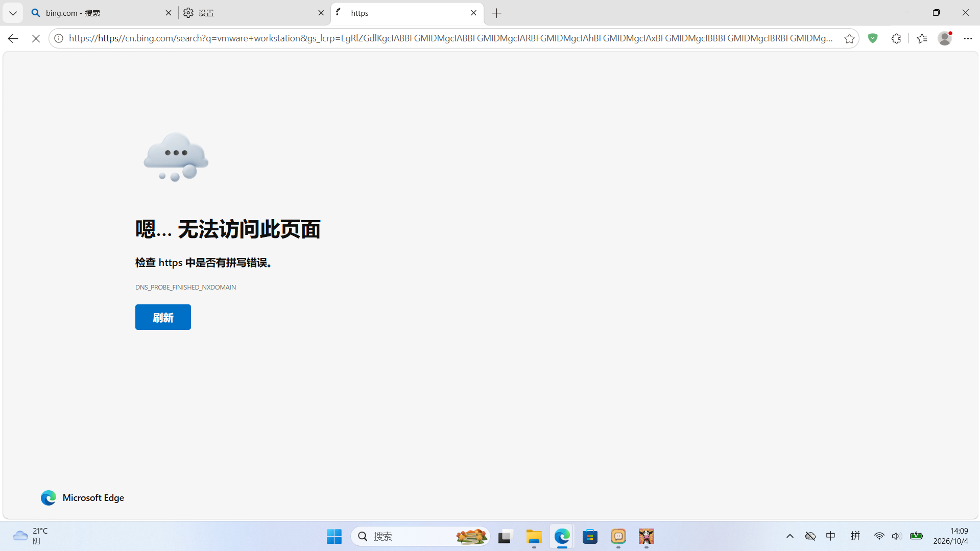Screen dimensions: 980x551
Task: Click the address bar URL field
Action: point(451,38)
